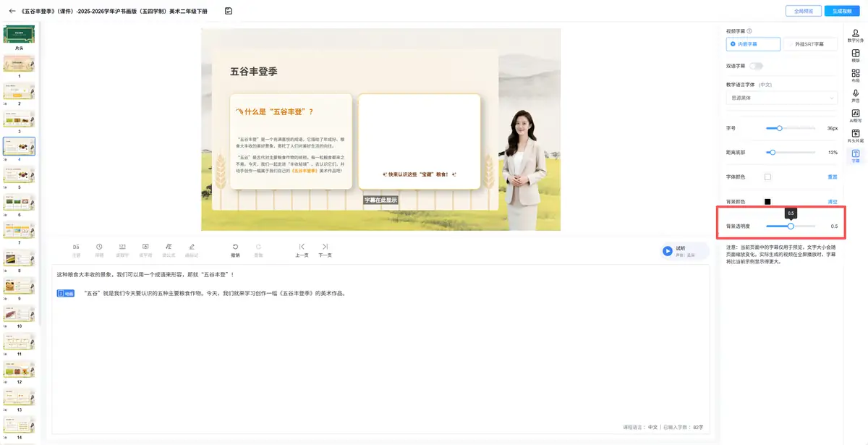This screenshot has width=868, height=445.
Task: Click the 注音 pinyin tool
Action: point(76,250)
